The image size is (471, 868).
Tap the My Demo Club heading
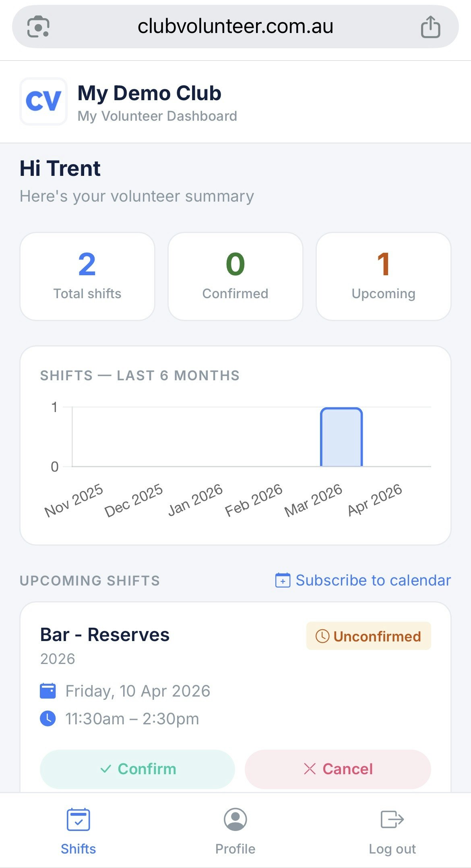[x=149, y=93]
